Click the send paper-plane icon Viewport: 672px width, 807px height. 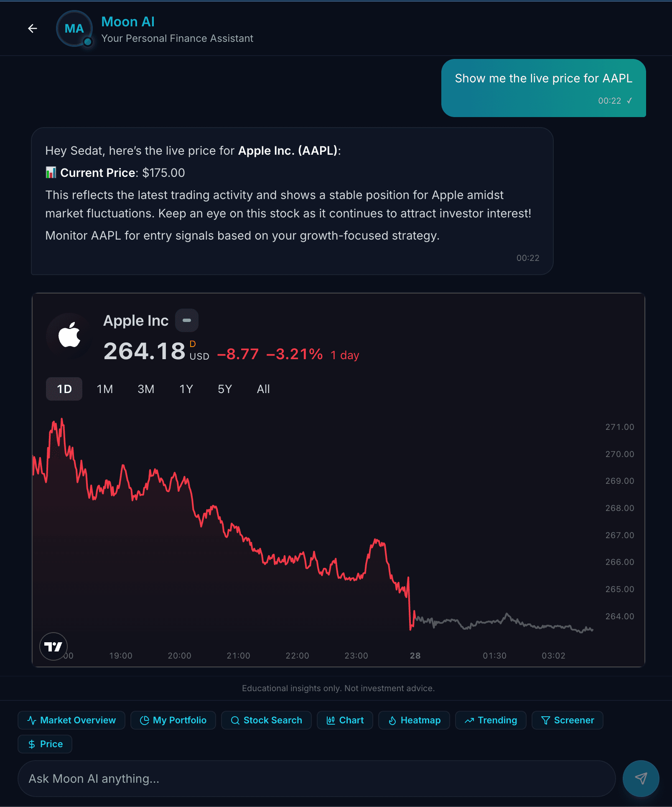coord(641,779)
